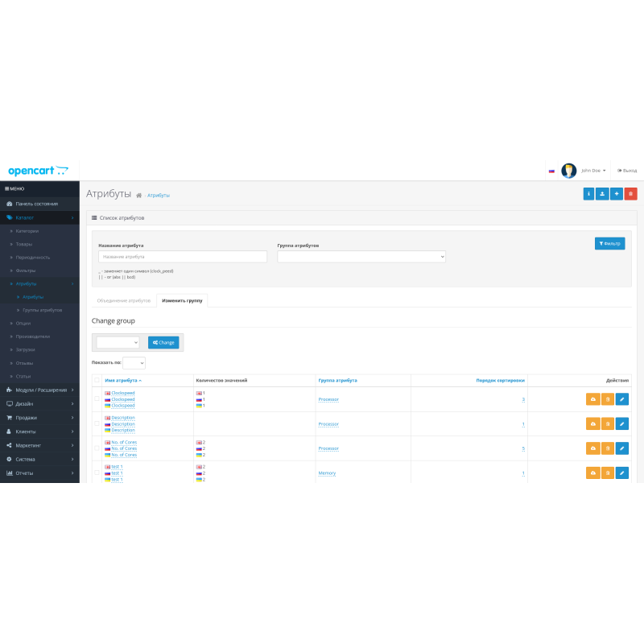Click the Change group button
The height and width of the screenshot is (644, 644).
tap(163, 341)
